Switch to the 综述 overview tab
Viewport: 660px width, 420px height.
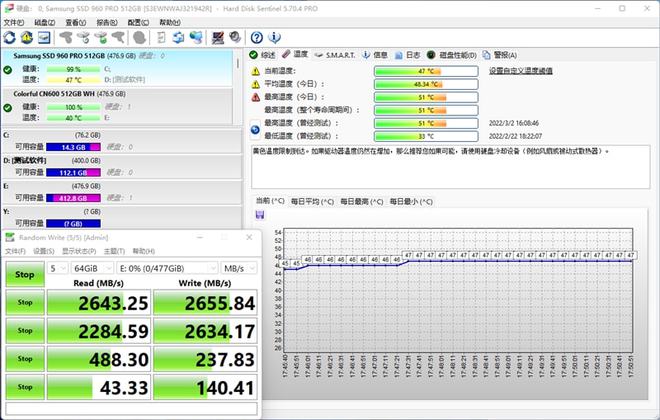262,55
